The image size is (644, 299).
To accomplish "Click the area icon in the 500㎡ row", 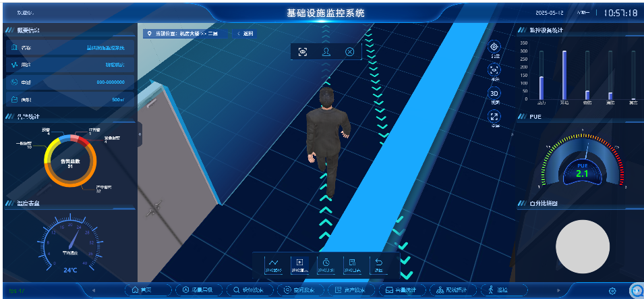I will pos(14,99).
